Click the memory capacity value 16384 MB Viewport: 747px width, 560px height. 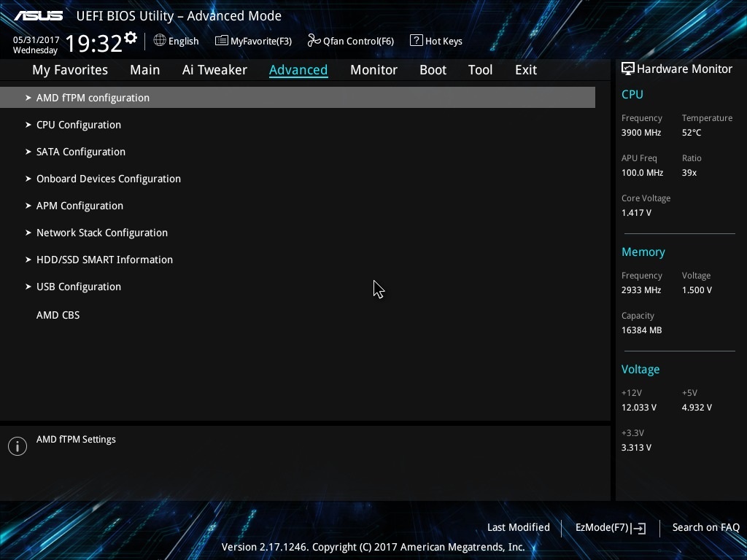pos(642,330)
